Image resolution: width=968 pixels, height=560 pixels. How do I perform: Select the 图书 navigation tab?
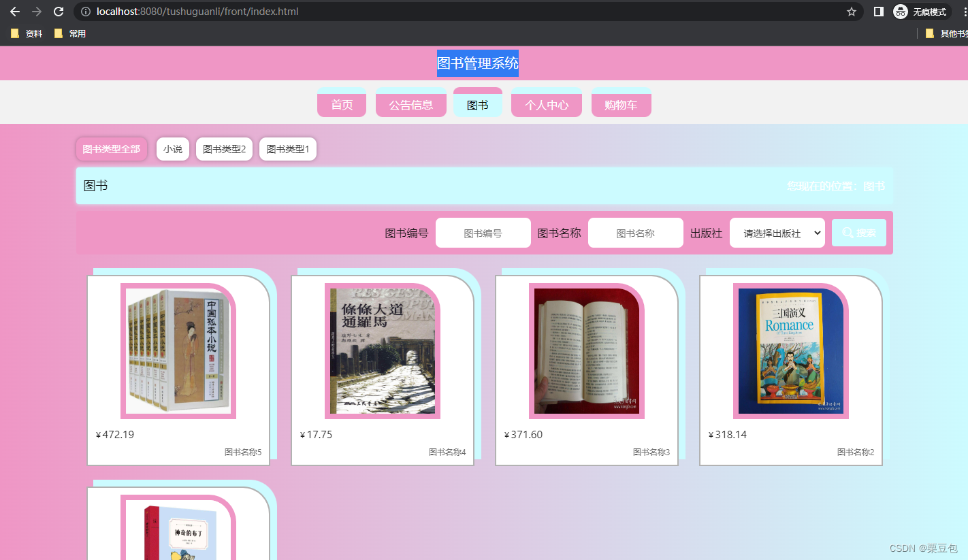pyautogui.click(x=478, y=102)
